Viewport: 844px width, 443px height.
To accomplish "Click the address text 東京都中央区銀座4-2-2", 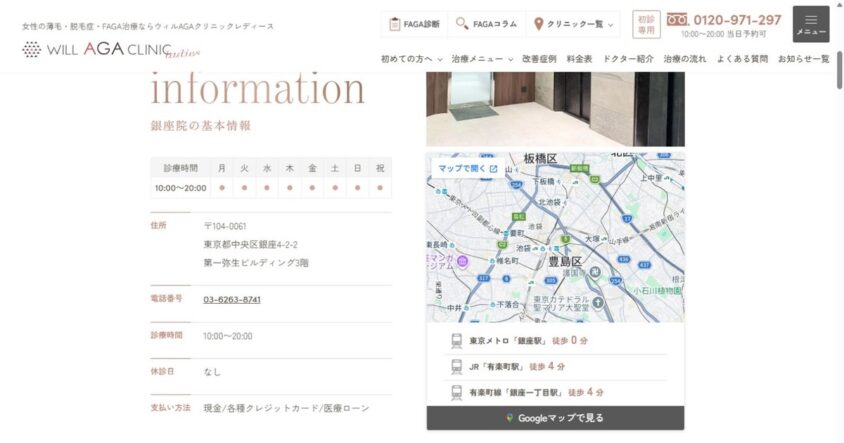I will click(250, 244).
